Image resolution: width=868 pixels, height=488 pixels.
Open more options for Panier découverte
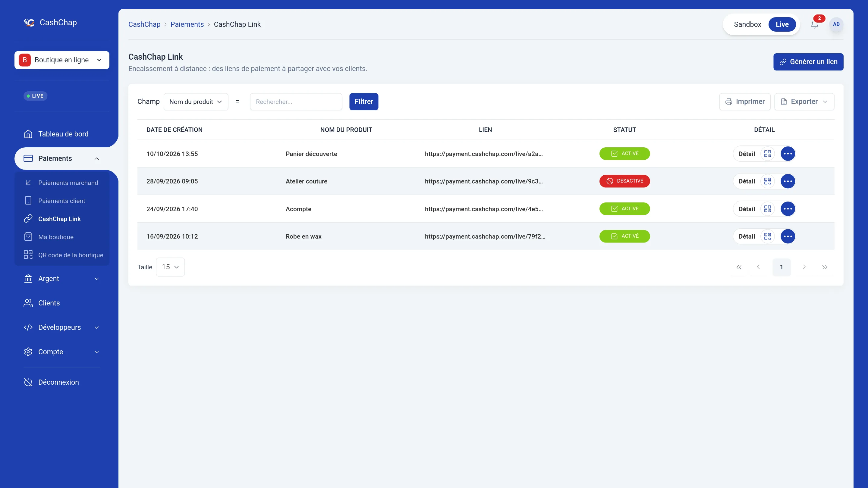pyautogui.click(x=788, y=154)
